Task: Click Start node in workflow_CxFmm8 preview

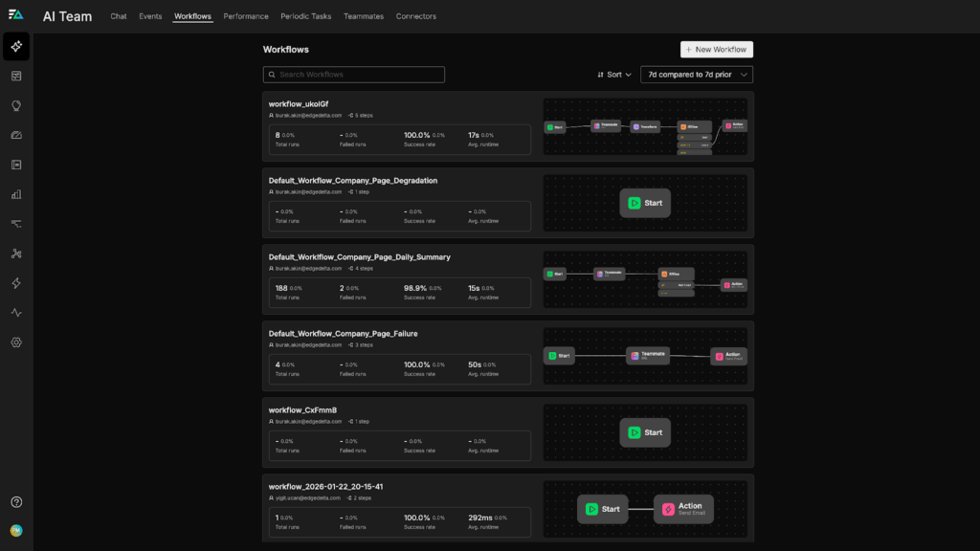Action: 645,432
